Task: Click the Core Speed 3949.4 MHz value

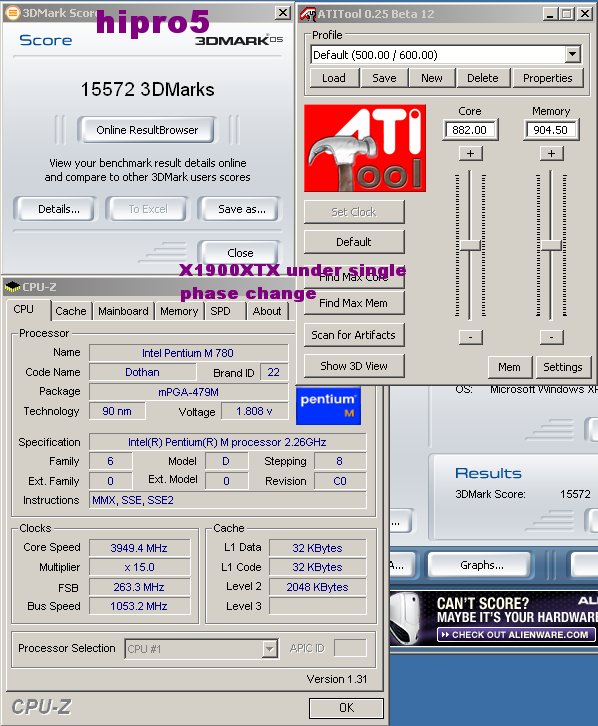Action: coord(139,548)
